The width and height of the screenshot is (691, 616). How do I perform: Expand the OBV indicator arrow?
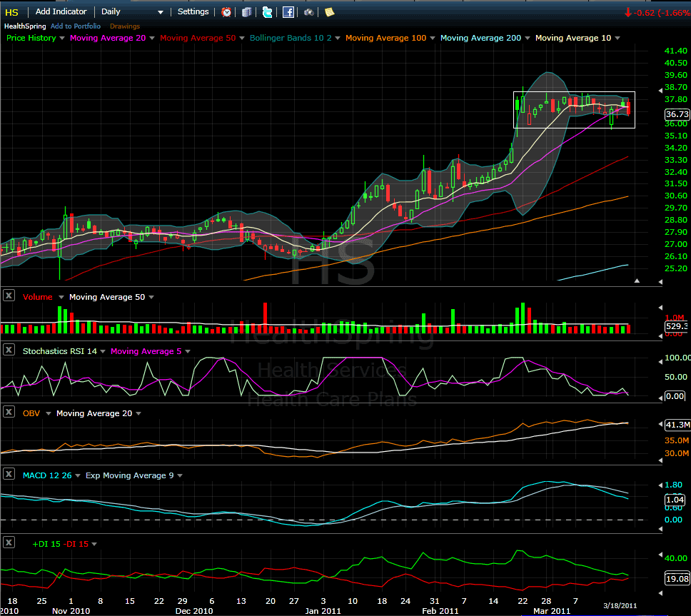pos(49,414)
